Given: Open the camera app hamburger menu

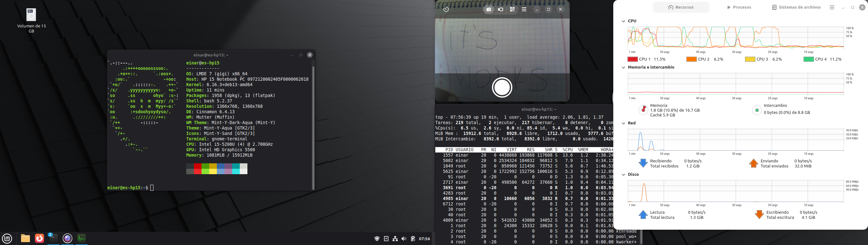Looking at the screenshot, I should coord(524,10).
